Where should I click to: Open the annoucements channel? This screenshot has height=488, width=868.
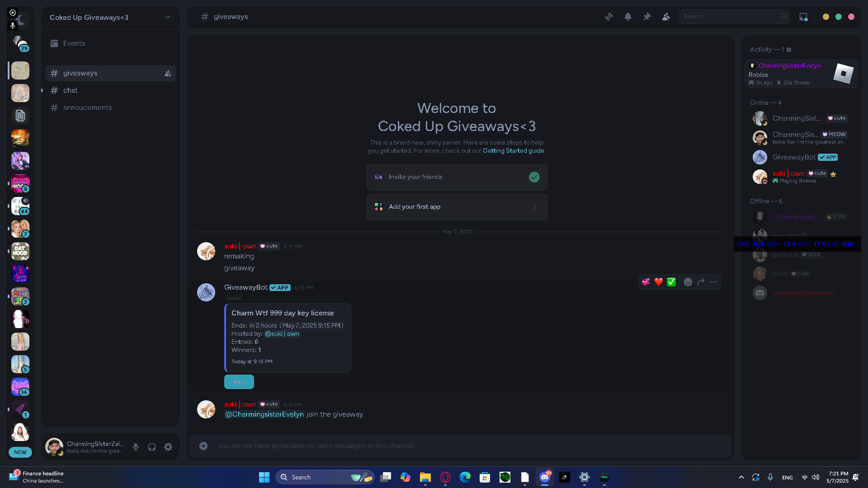click(87, 108)
